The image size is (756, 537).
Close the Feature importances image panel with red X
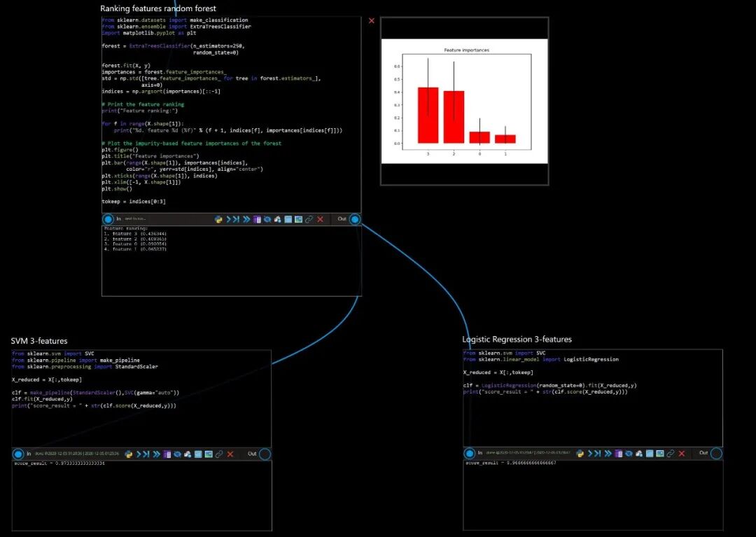pos(371,21)
